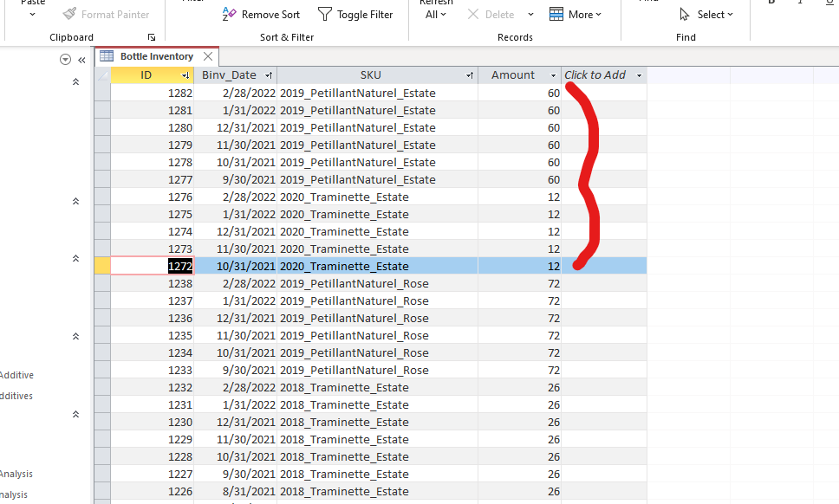Screen dimensions: 839x504
Task: Open the navigation pane options circle arrow
Action: [x=65, y=60]
